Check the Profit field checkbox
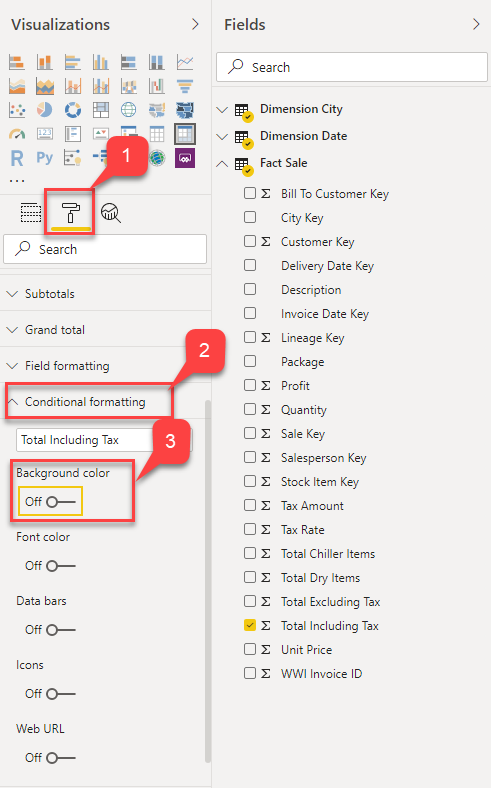This screenshot has height=788, width=491. click(x=250, y=385)
